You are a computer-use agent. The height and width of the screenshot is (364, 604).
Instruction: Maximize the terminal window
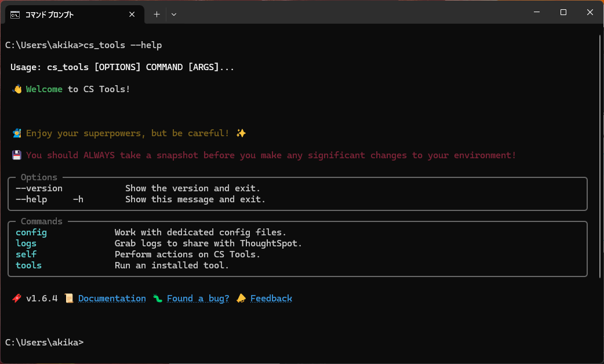pos(563,13)
